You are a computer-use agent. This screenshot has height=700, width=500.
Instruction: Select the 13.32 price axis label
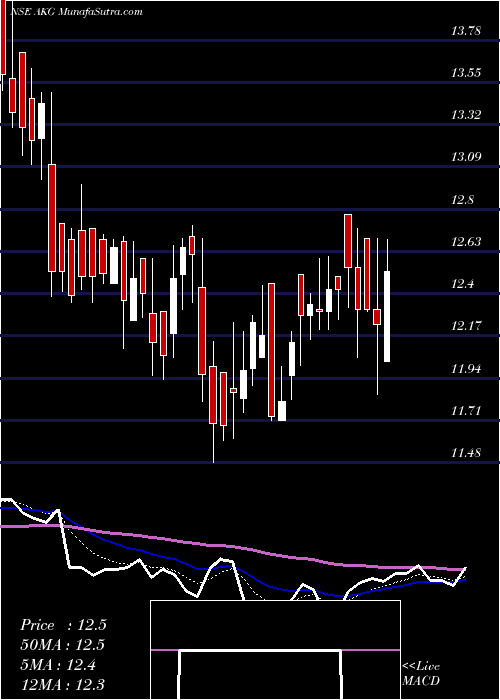point(466,115)
